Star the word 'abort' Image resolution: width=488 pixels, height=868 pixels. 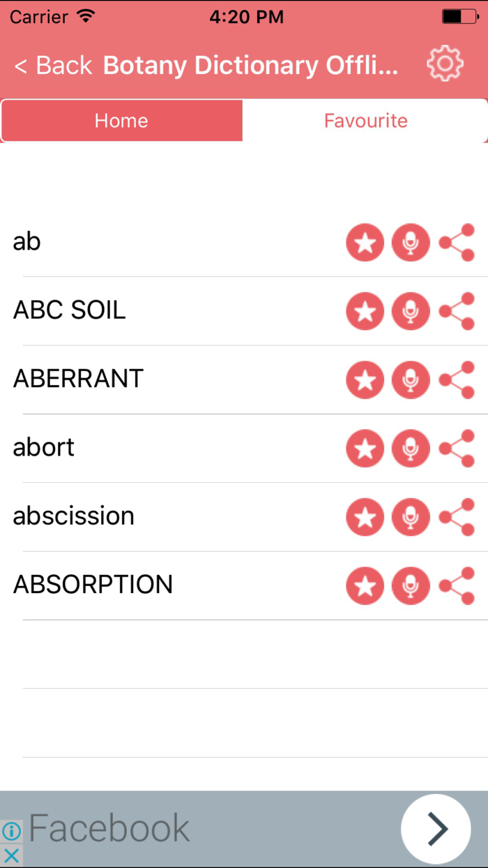[365, 449]
